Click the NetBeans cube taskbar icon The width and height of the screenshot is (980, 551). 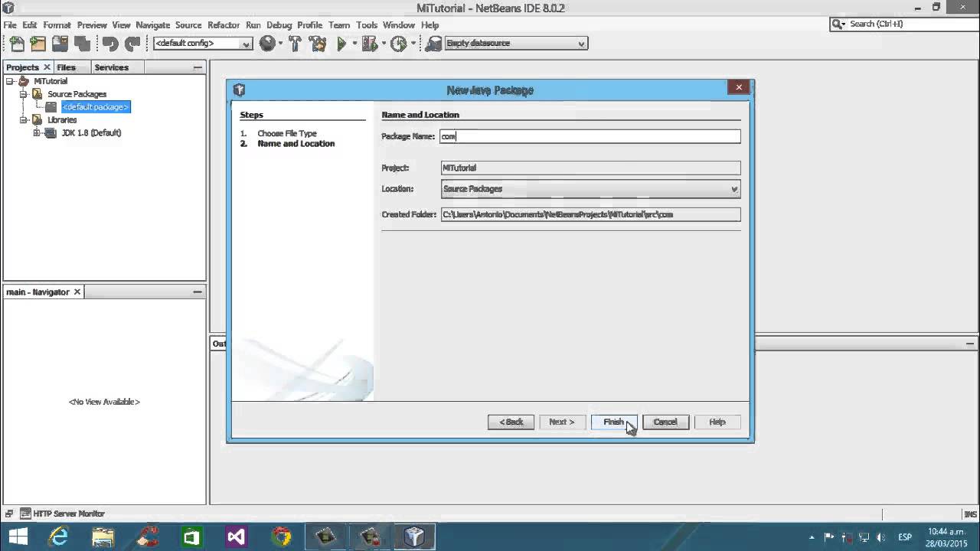(414, 536)
